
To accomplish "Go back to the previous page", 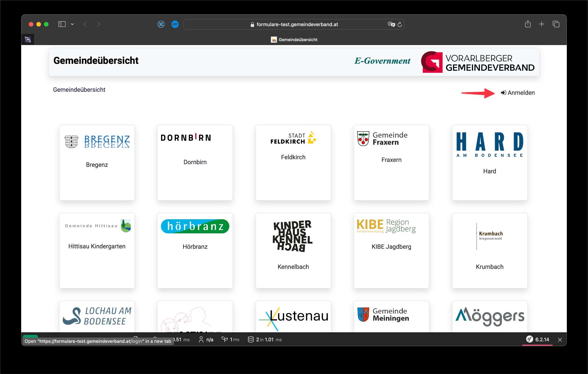I will pos(85,24).
